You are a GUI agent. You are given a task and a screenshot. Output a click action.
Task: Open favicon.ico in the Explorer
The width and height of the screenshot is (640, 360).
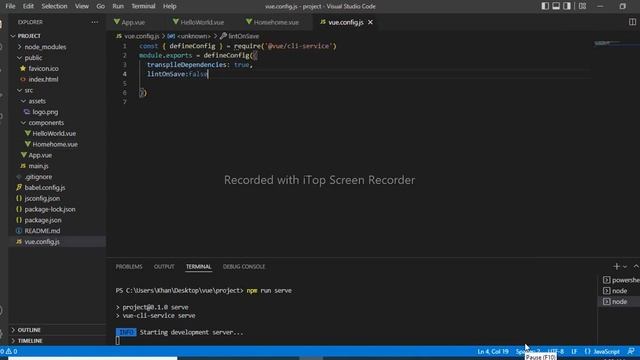click(43, 69)
